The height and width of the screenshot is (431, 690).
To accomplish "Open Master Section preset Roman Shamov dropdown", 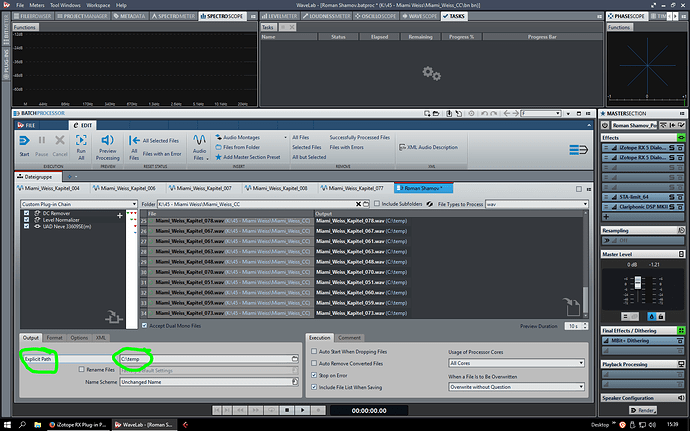I will click(634, 125).
